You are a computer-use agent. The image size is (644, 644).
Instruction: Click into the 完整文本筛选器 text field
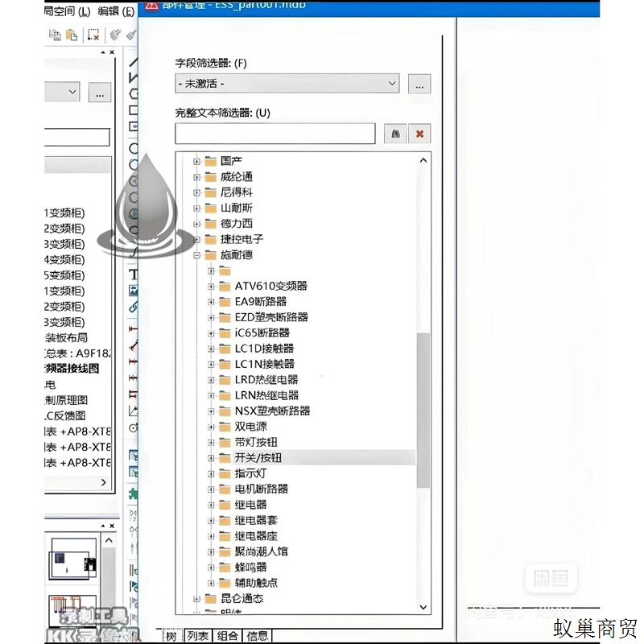point(275,134)
